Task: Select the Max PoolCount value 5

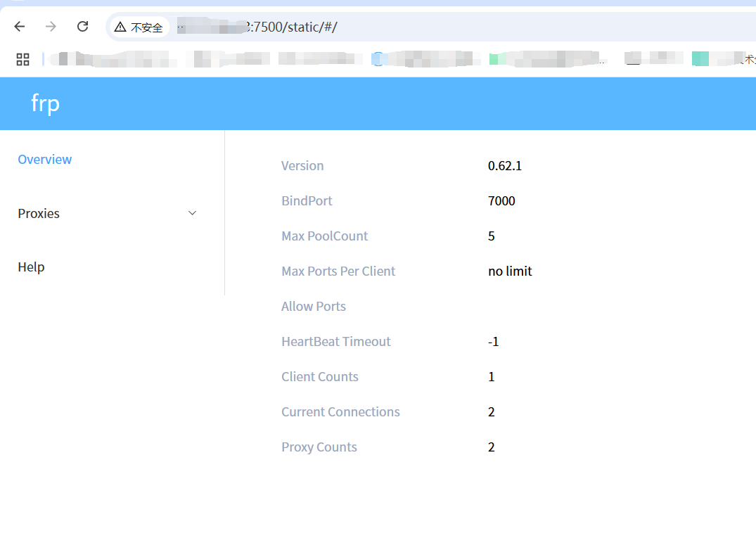Action: tap(492, 236)
